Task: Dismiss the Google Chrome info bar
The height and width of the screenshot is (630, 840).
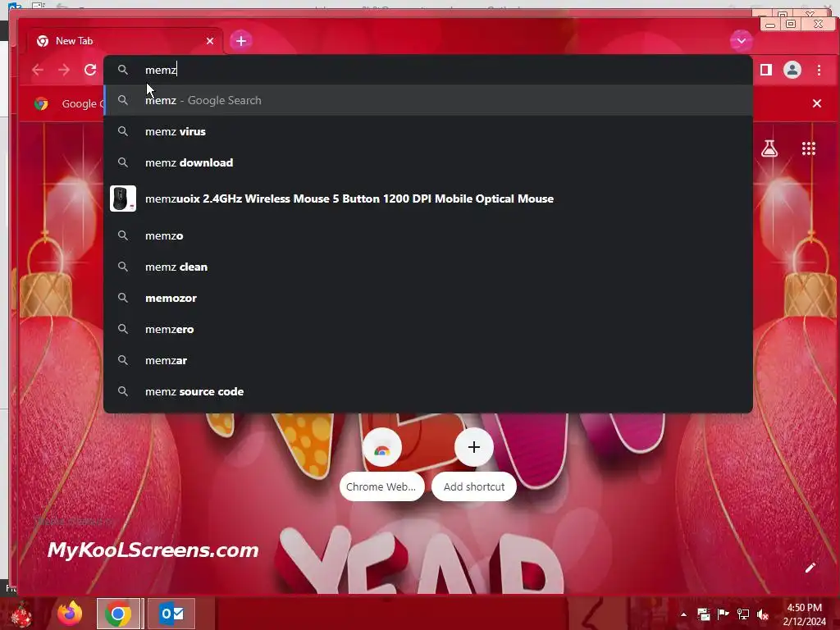Action: pos(817,103)
